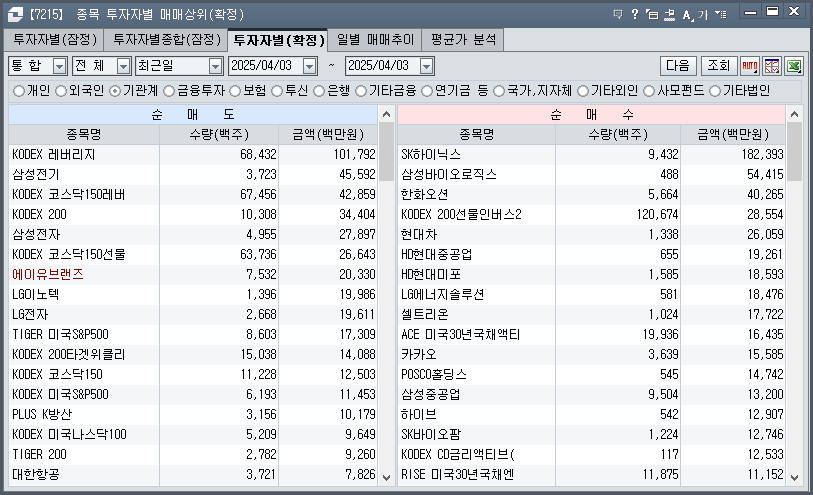Select the 기관계 radio button
The height and width of the screenshot is (495, 813).
tap(115, 91)
